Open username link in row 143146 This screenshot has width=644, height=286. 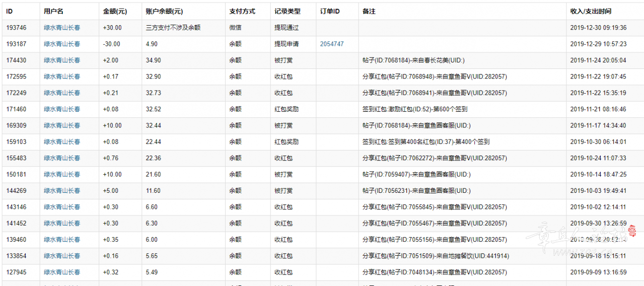click(62, 207)
